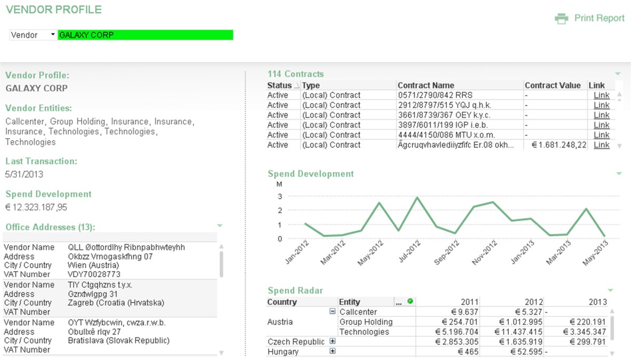Collapse the Austria row with minus box

click(x=332, y=311)
